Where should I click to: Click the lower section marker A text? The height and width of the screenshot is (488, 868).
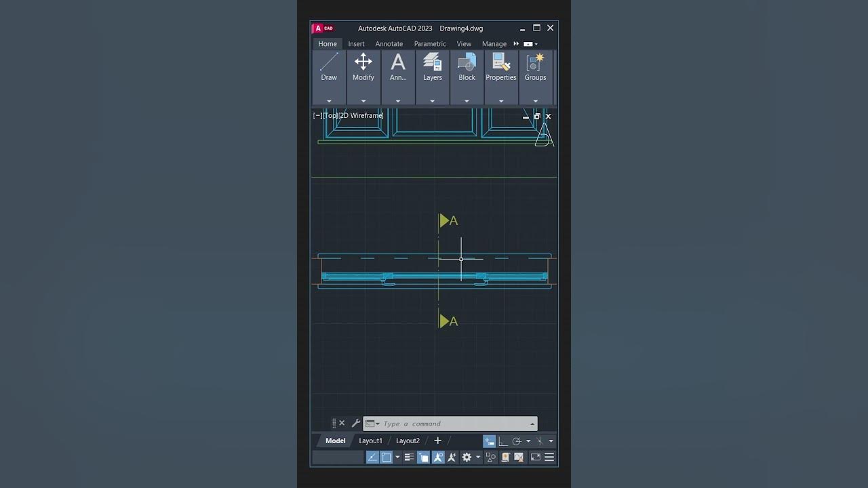coord(454,321)
